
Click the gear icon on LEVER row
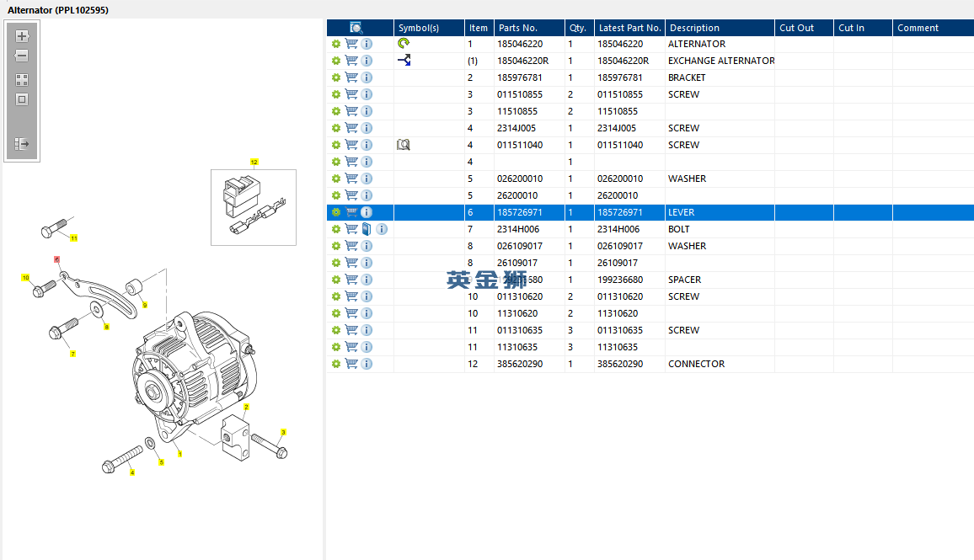(336, 212)
